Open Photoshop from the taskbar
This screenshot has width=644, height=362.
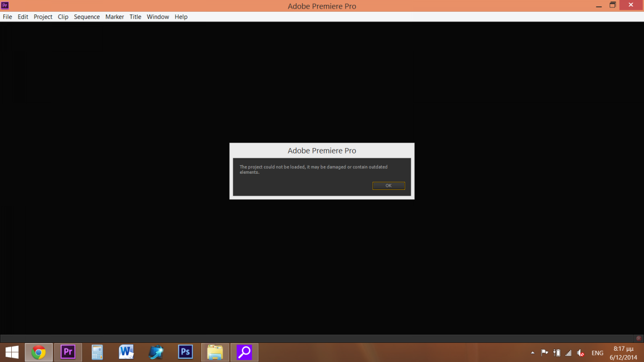pyautogui.click(x=185, y=352)
